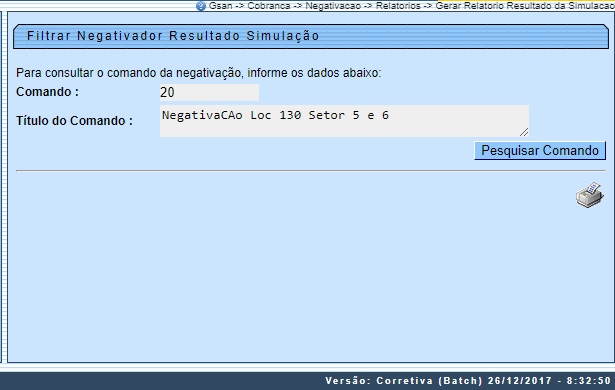Click the Pesquisar Comando button
Image resolution: width=615 pixels, height=390 pixels.
[x=540, y=151]
